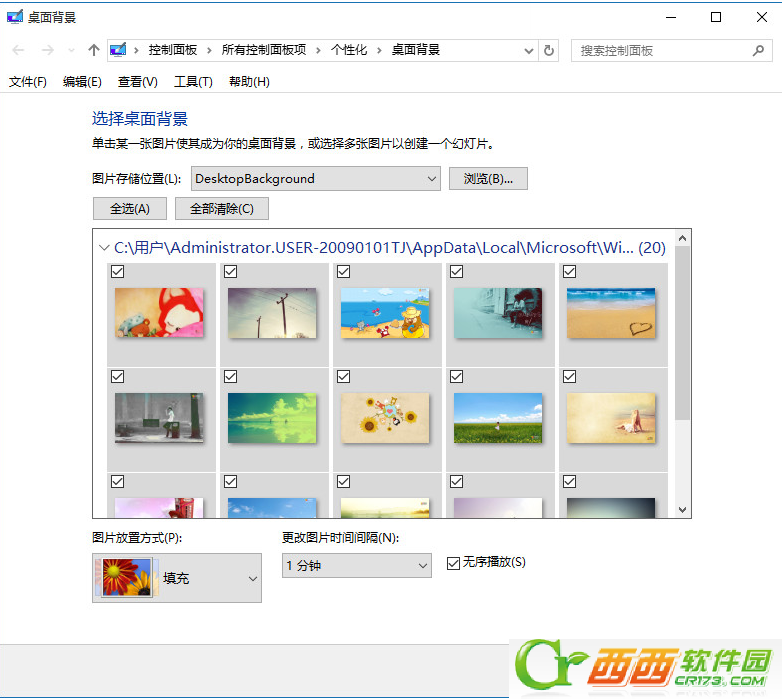Viewport: 782px width, 699px height.
Task: Select the cartoon bear beach wallpaper thumbnail
Action: [x=385, y=313]
